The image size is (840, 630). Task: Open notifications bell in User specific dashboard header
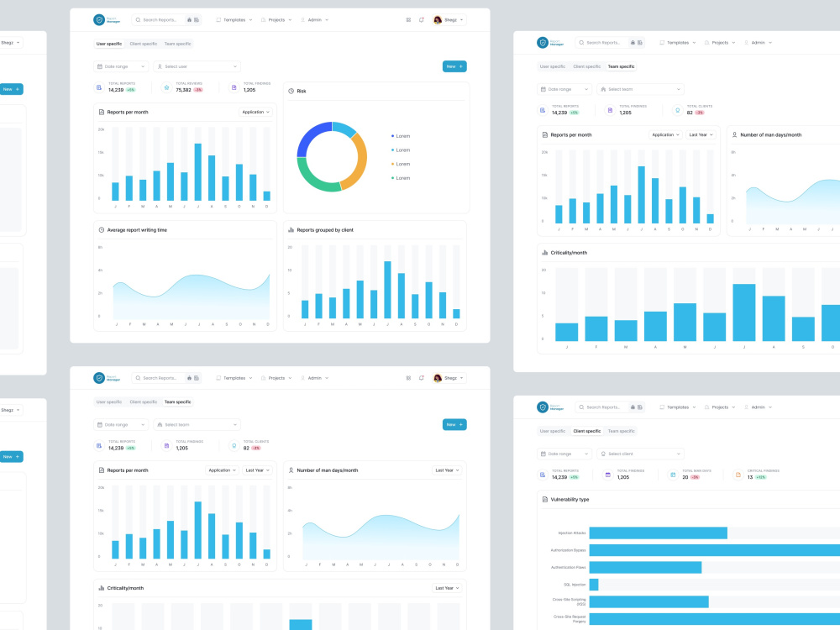422,20
